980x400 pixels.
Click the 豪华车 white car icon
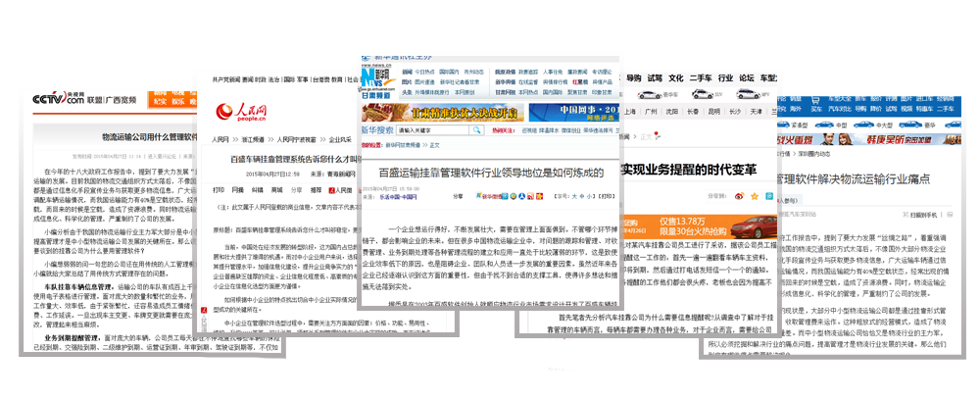[x=650, y=95]
